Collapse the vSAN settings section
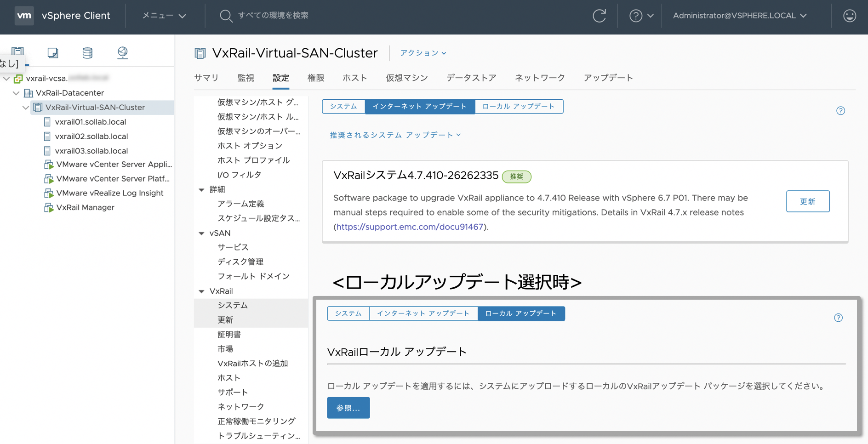Viewport: 868px width, 444px height. (201, 233)
